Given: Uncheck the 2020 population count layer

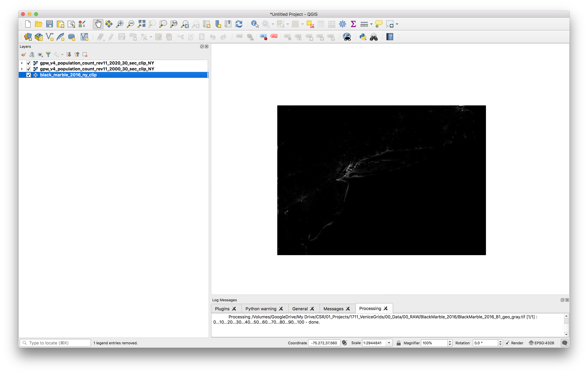Looking at the screenshot, I should pyautogui.click(x=29, y=63).
